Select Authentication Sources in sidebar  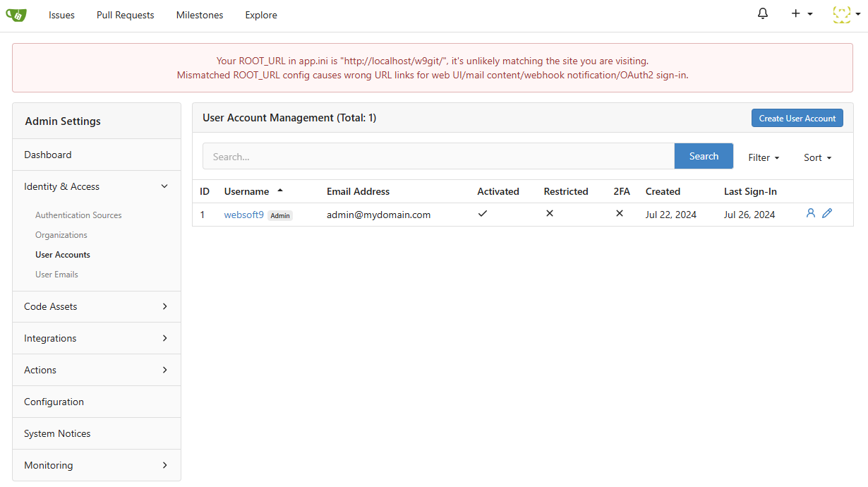[78, 215]
